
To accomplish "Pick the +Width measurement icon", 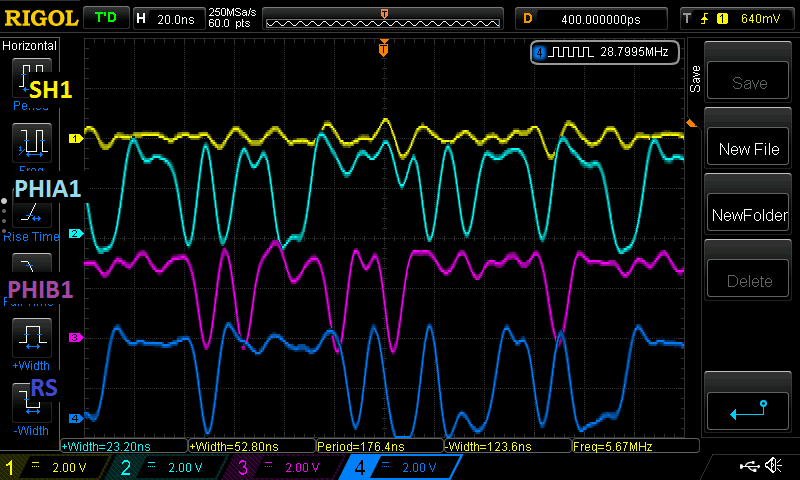I will (x=32, y=338).
